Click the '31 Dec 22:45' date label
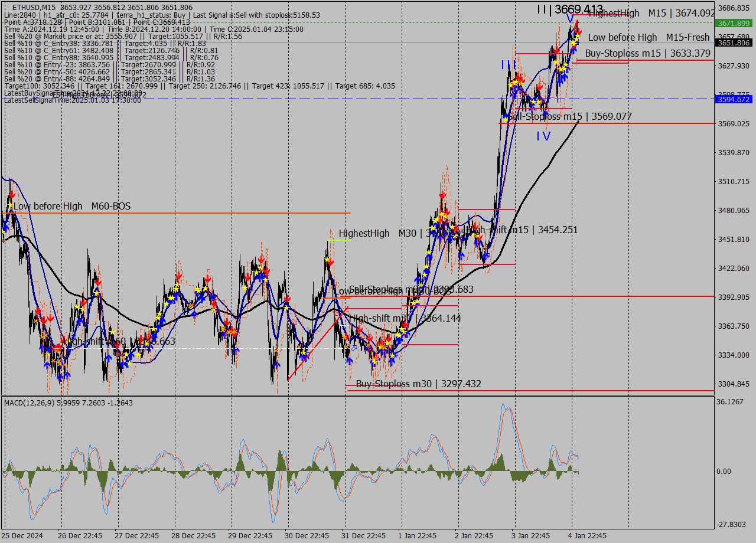Viewport: 756px width, 543px height. pos(364,535)
